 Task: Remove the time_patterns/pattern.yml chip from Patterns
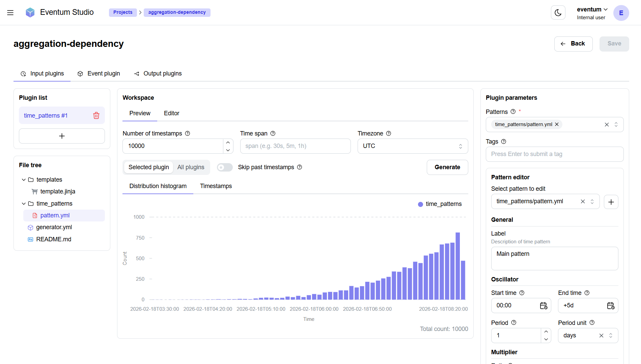[x=557, y=124]
